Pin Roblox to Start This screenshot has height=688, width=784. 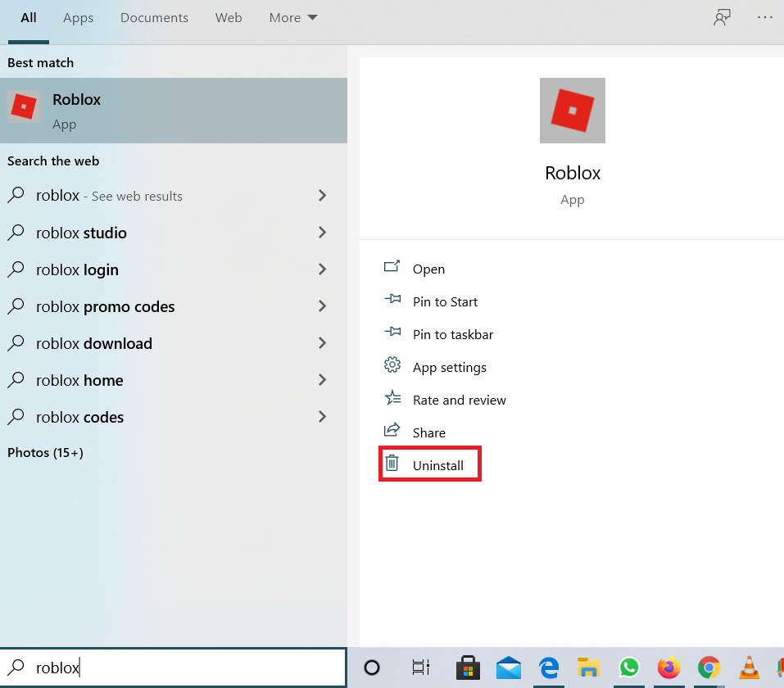445,302
